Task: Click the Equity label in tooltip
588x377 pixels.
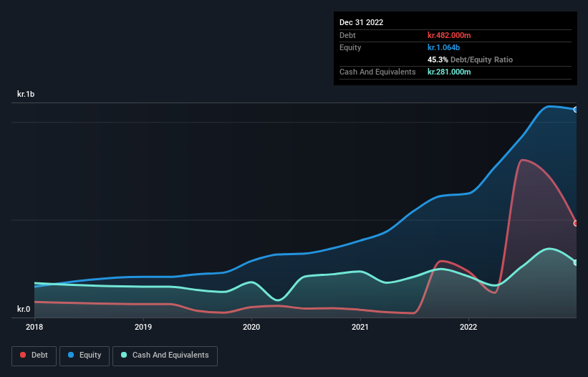Action: click(350, 47)
